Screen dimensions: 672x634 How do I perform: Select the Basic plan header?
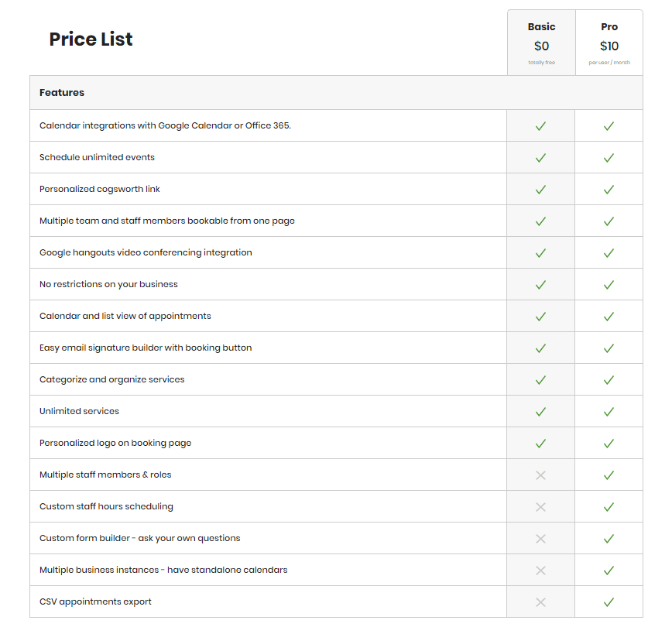pos(541,26)
